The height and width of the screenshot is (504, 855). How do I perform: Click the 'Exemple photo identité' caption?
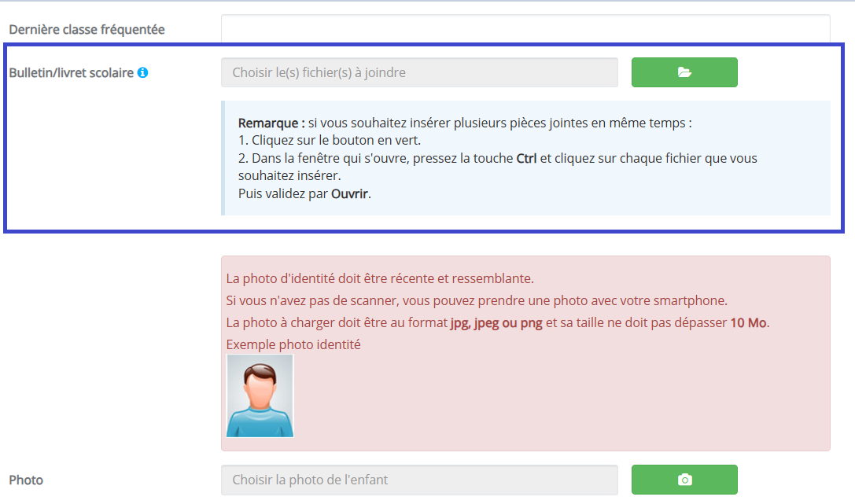point(293,344)
